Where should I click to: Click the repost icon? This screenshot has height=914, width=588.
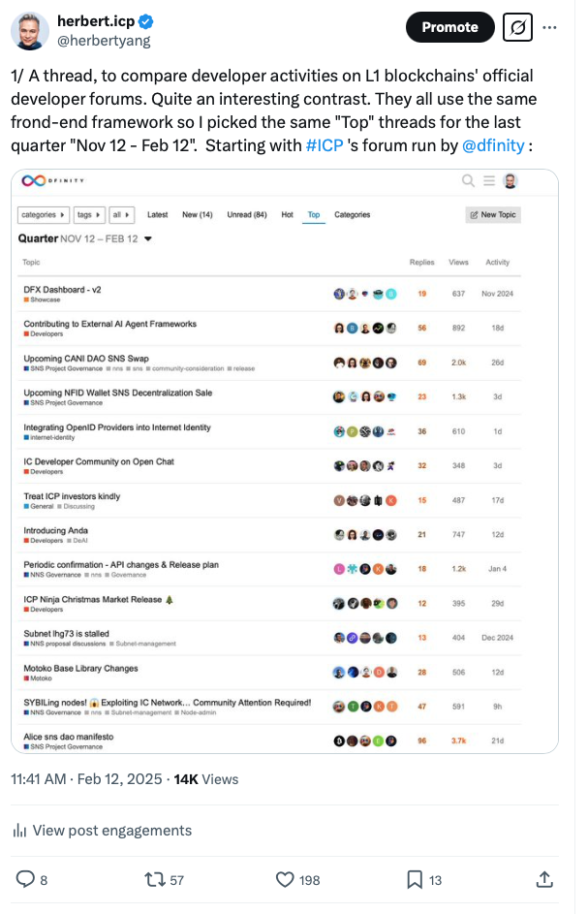tap(154, 879)
